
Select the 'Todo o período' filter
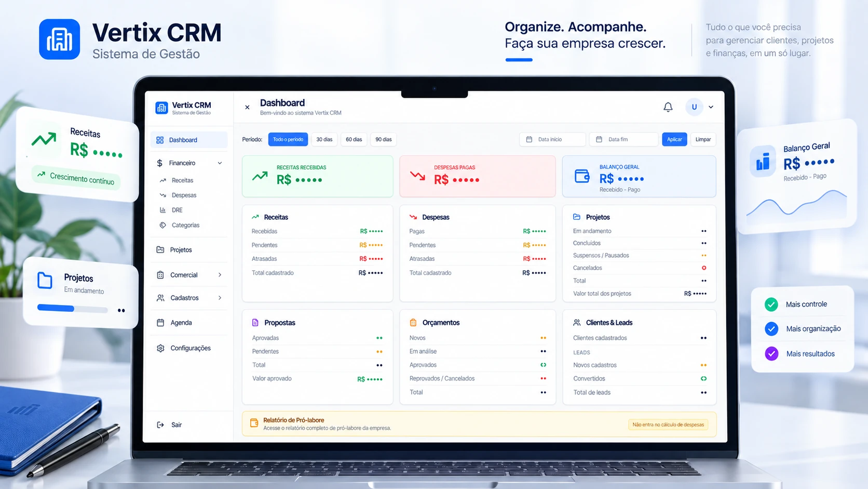(288, 139)
